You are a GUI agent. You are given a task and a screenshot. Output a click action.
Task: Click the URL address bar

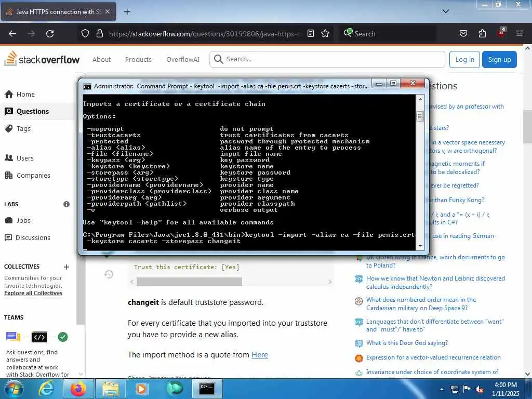(205, 34)
